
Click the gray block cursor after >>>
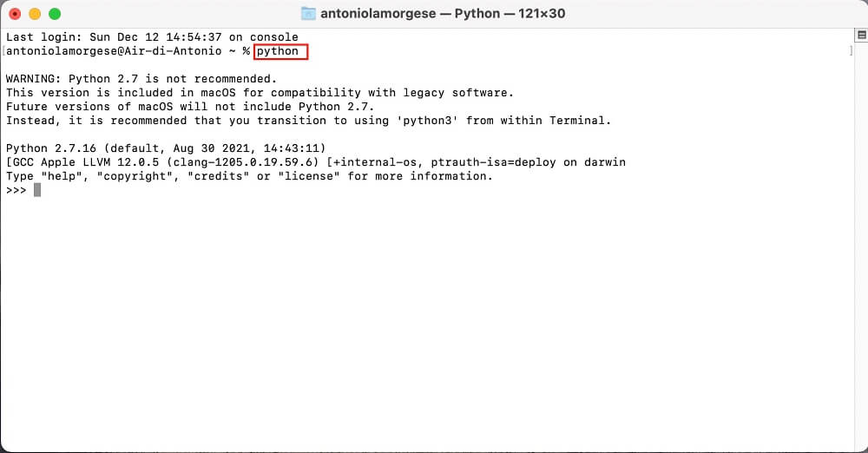[x=37, y=190]
